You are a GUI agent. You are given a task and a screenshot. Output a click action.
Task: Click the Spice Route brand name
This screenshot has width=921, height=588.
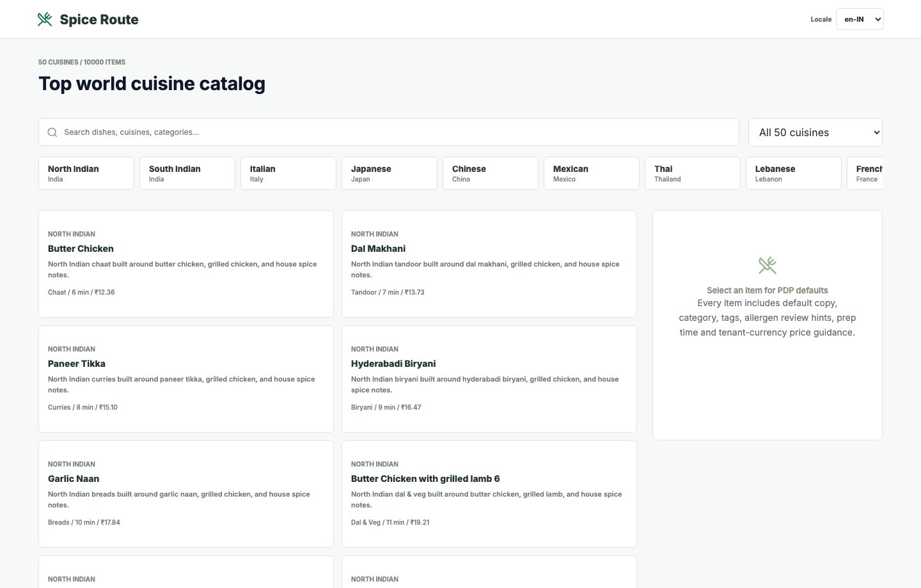click(x=99, y=19)
